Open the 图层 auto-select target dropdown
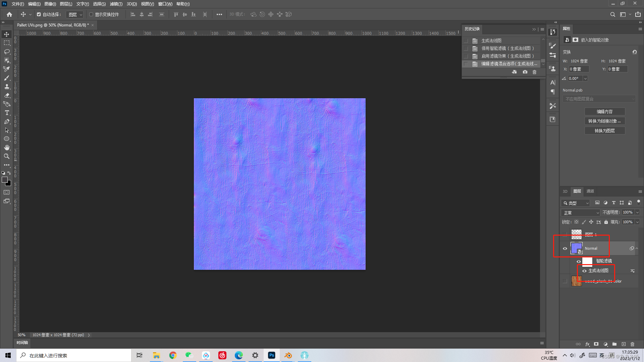This screenshot has height=362, width=644. 75,15
